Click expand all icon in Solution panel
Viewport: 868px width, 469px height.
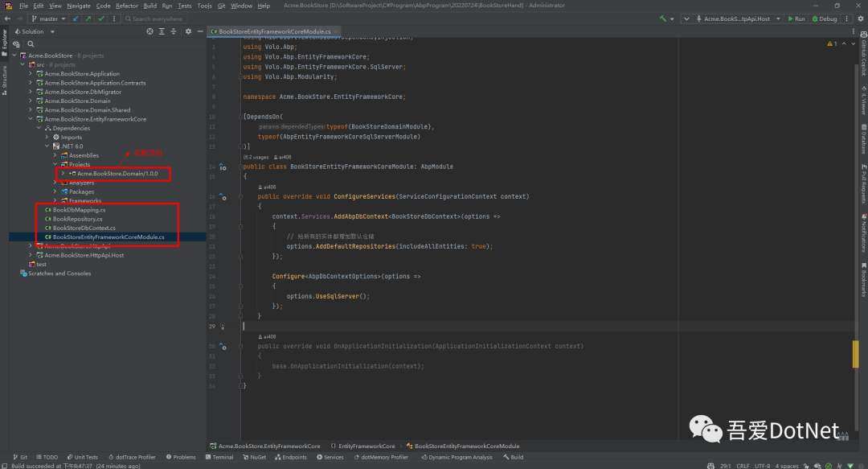[x=162, y=31]
